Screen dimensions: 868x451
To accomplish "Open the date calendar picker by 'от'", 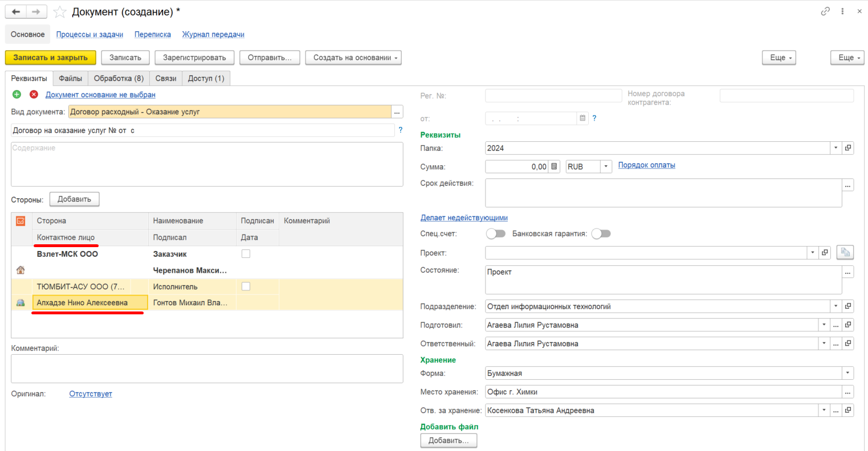I will pyautogui.click(x=582, y=118).
